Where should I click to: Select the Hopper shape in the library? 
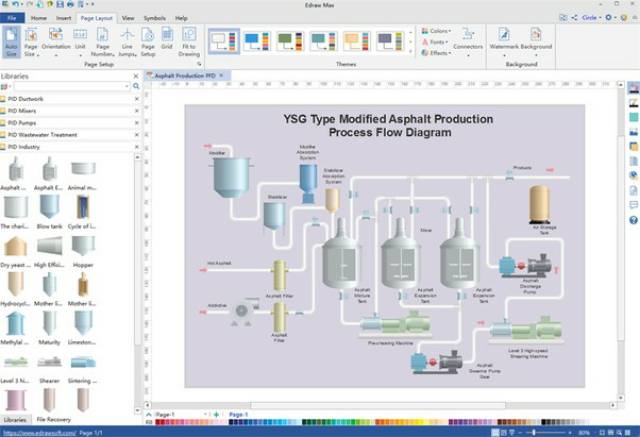(x=83, y=250)
